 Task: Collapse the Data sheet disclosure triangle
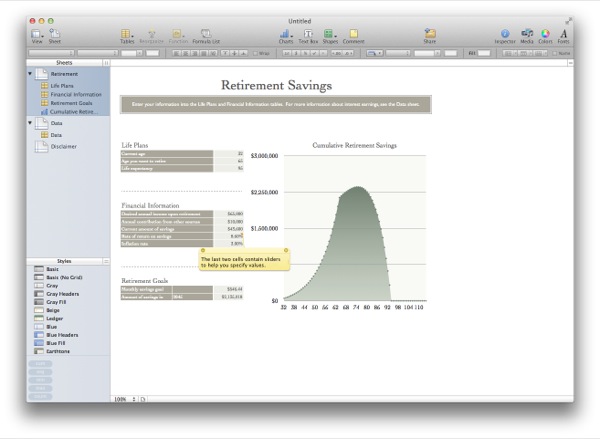[30, 123]
